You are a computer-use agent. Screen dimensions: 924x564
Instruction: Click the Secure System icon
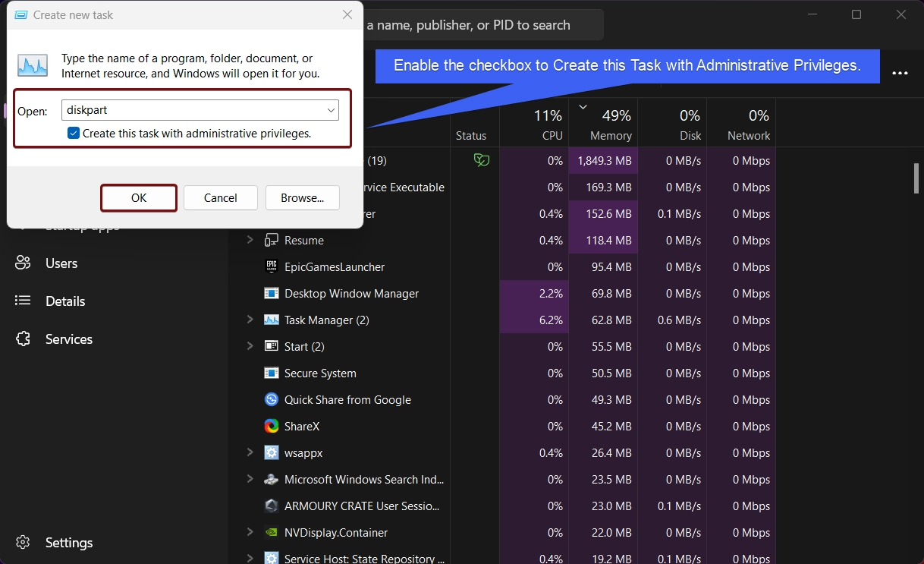[x=272, y=373]
